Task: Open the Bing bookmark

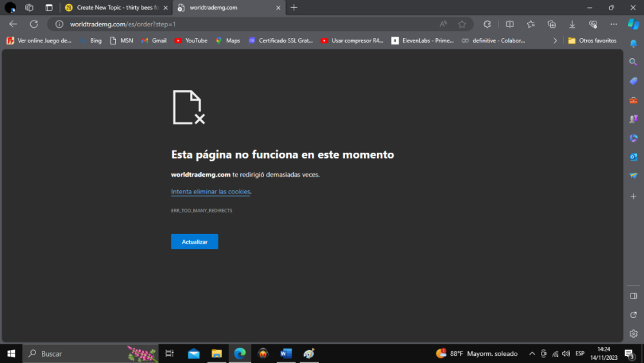Action: (x=91, y=40)
